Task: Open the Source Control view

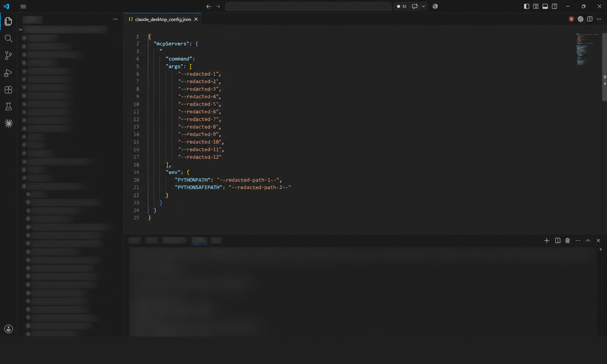Action: [x=8, y=55]
